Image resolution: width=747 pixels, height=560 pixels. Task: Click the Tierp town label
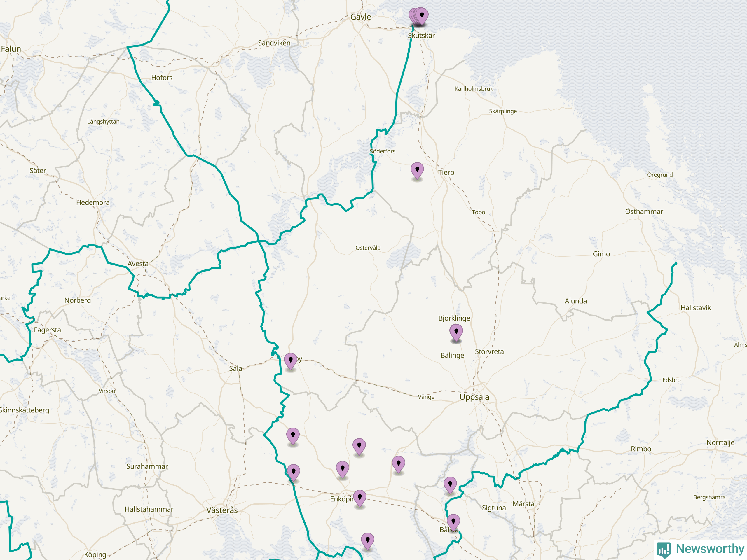(446, 172)
